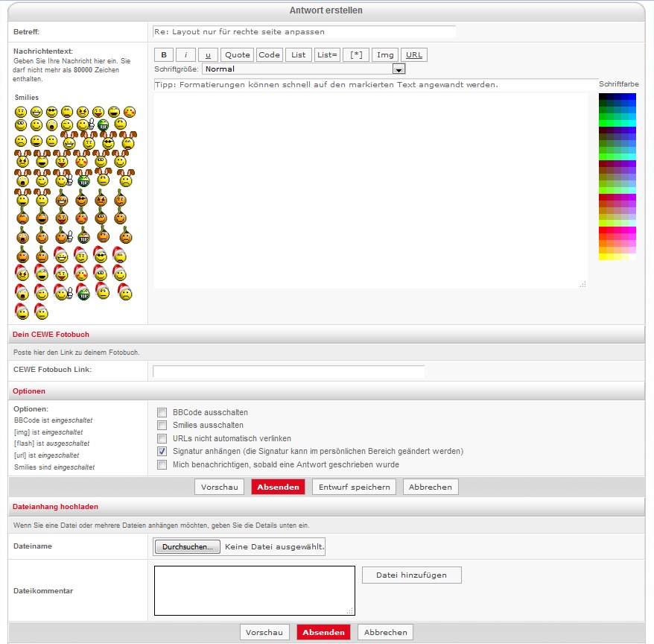Click into the Dateikommentar text box
Screen dimensions: 654x644
[x=254, y=590]
